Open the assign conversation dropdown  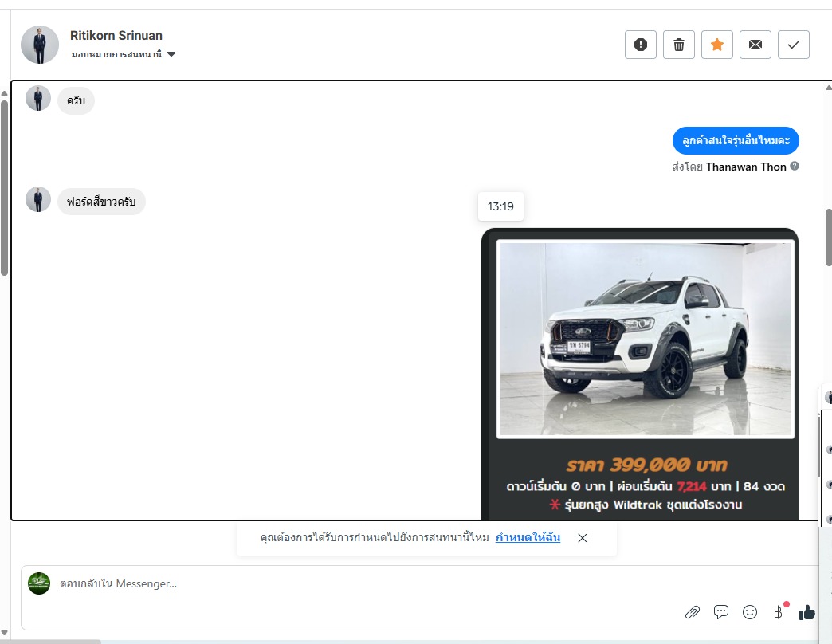123,54
